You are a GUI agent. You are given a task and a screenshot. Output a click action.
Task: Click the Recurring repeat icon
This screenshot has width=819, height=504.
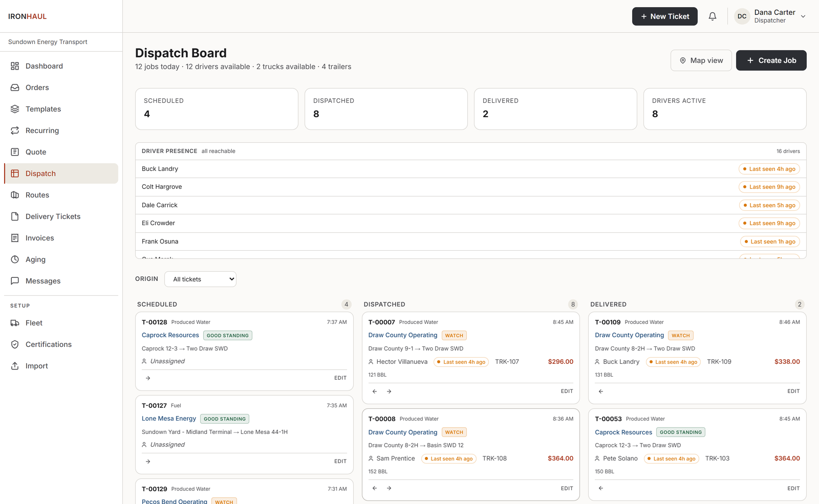15,130
